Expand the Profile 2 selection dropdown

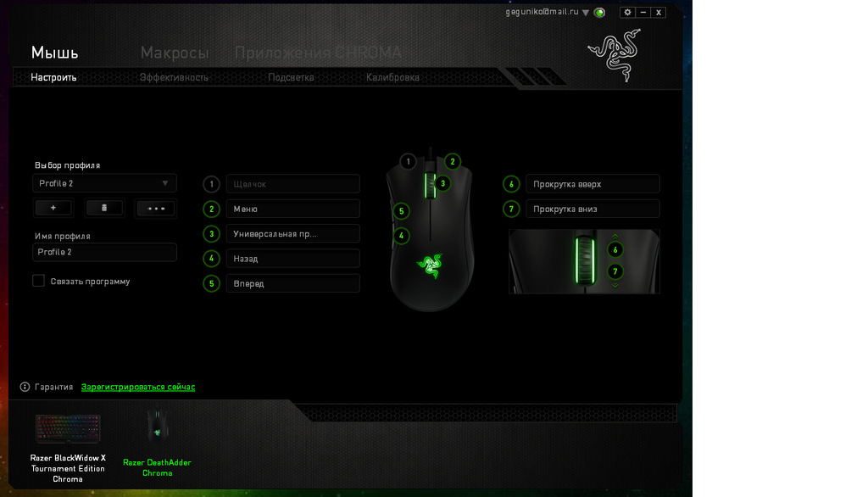tap(104, 183)
